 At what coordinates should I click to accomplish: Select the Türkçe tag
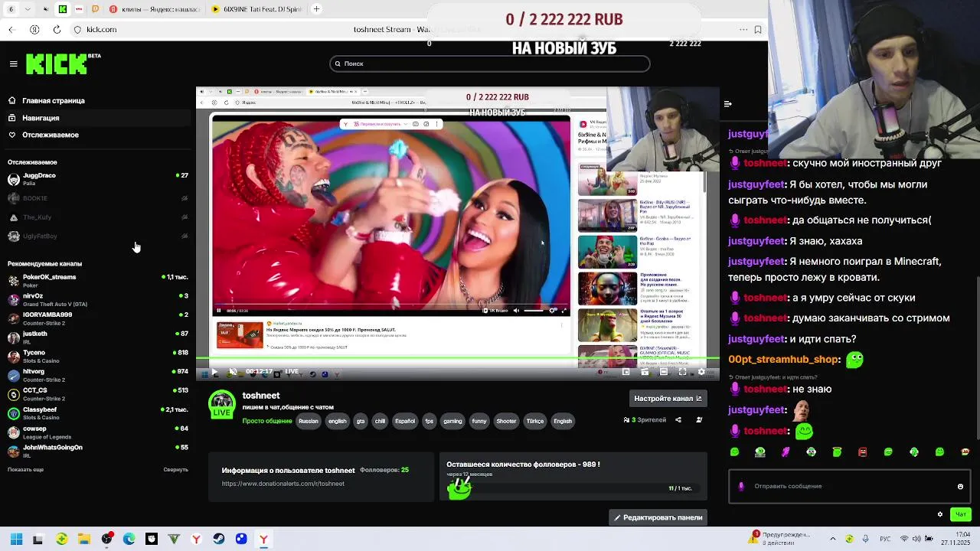[x=535, y=421]
